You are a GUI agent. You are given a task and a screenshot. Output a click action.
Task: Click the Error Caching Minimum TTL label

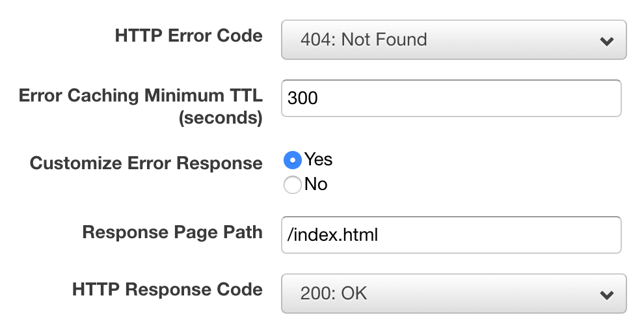click(x=141, y=107)
